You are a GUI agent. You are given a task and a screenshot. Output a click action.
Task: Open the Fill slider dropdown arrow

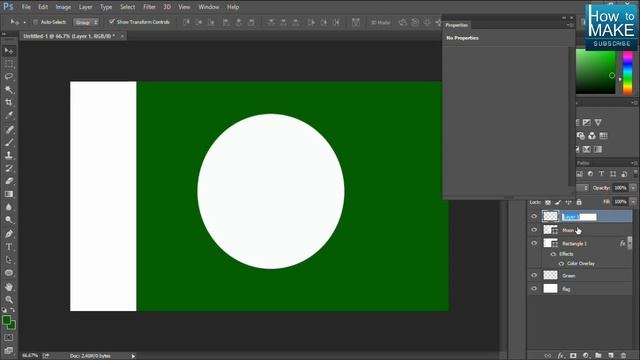[633, 202]
